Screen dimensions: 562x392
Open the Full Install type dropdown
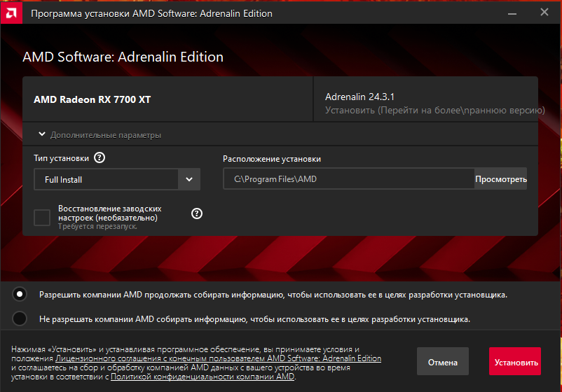(x=117, y=179)
